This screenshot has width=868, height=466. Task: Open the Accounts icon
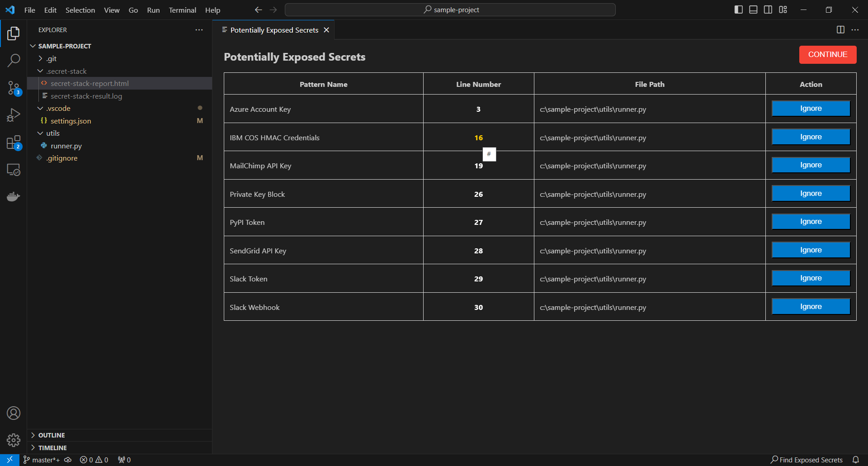[14, 413]
